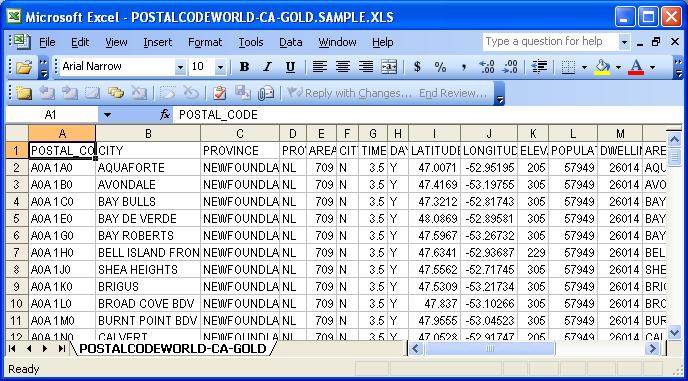Toggle Bold formatting
Image resolution: width=688 pixels, height=381 pixels.
coord(244,67)
